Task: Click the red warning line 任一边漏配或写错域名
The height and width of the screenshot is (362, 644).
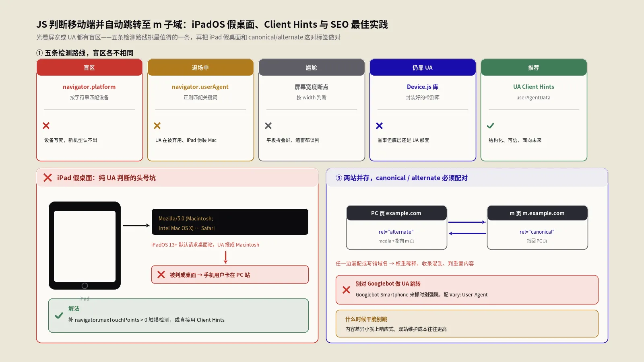Action: tap(405, 263)
